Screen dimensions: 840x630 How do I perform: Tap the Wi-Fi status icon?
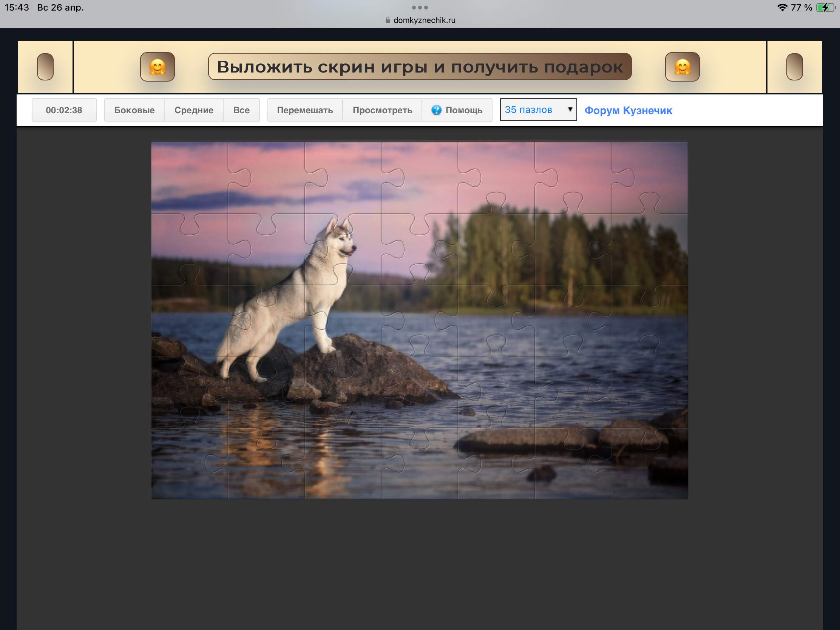(782, 8)
